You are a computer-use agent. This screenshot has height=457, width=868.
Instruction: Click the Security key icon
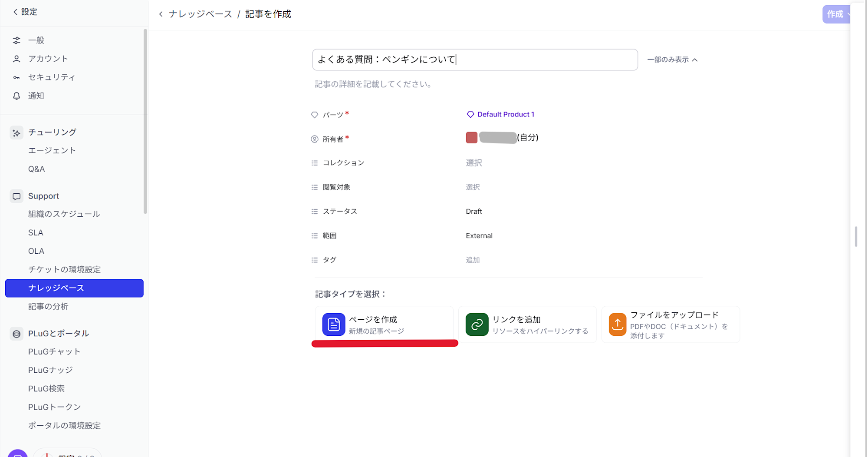(x=16, y=77)
